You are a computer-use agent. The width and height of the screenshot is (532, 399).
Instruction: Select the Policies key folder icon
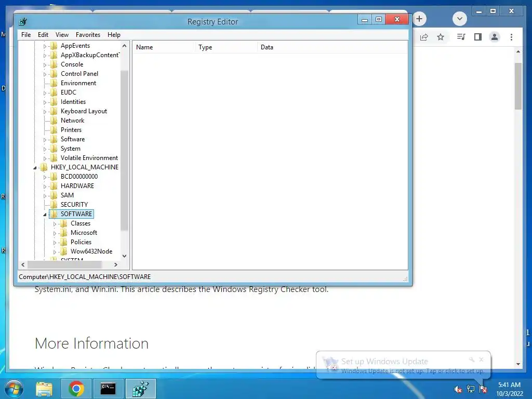point(63,242)
